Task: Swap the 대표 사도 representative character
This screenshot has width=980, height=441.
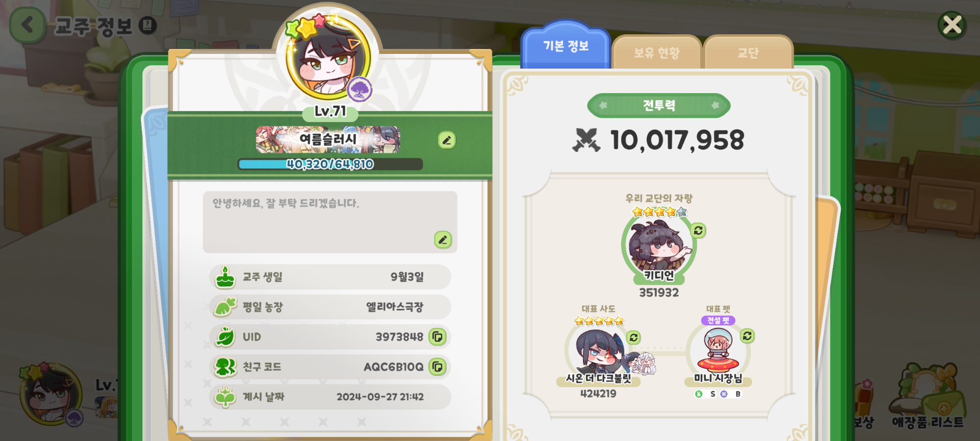Action: [634, 338]
